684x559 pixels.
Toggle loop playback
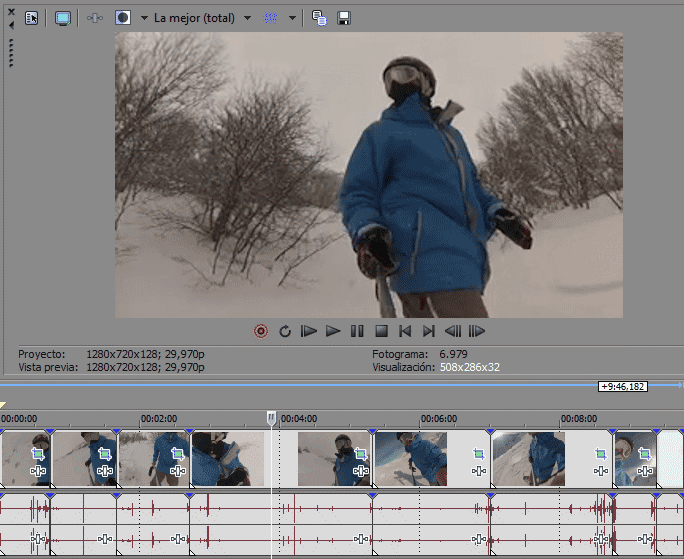tap(285, 331)
